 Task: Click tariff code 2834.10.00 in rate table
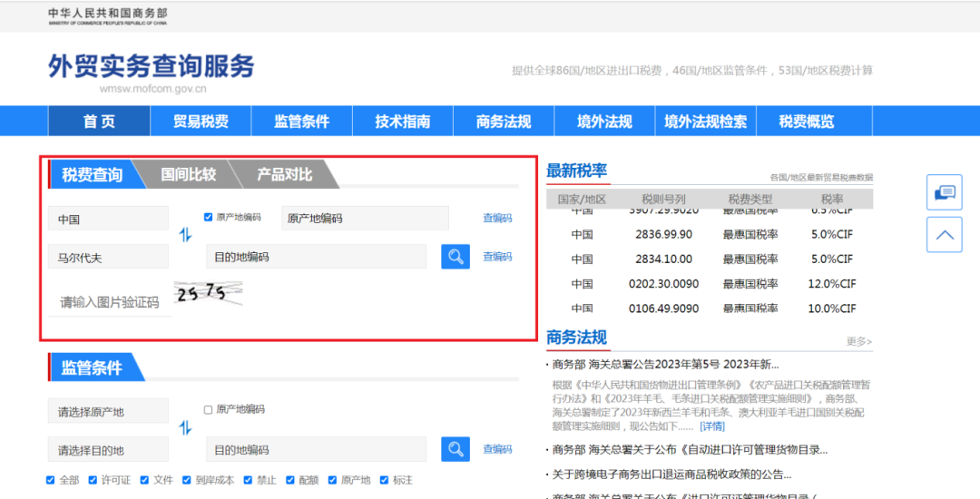pyautogui.click(x=663, y=259)
